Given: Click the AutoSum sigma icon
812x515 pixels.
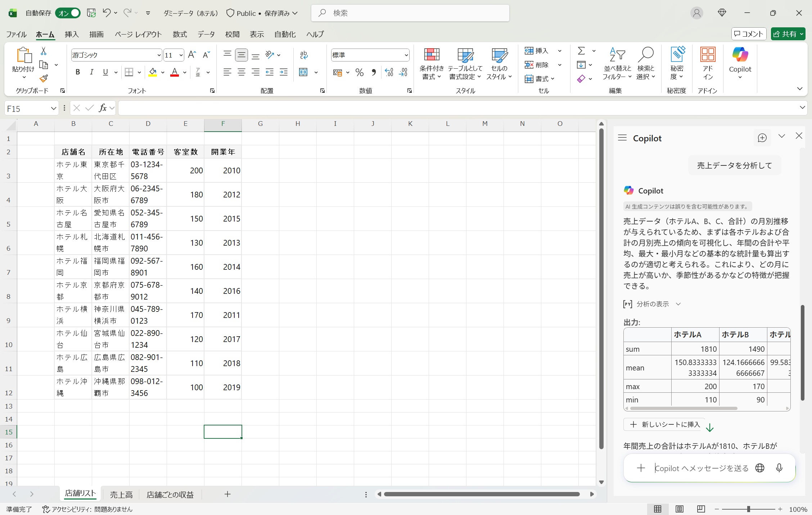Looking at the screenshot, I should [581, 51].
